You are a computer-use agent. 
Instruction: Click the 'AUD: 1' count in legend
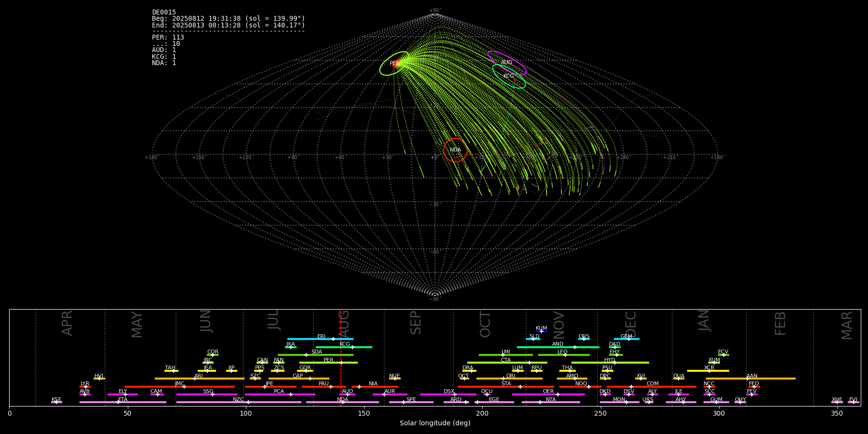[x=164, y=50]
